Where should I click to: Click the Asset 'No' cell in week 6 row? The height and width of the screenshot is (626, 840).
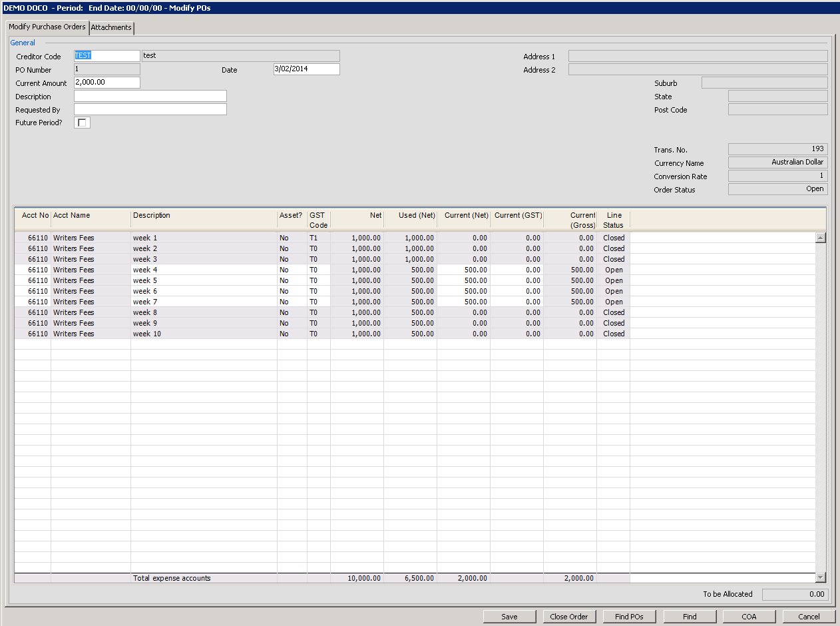click(x=292, y=291)
